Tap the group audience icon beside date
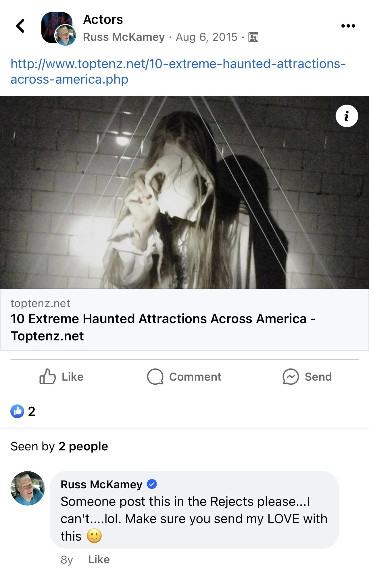The width and height of the screenshot is (369, 588). pyautogui.click(x=253, y=37)
